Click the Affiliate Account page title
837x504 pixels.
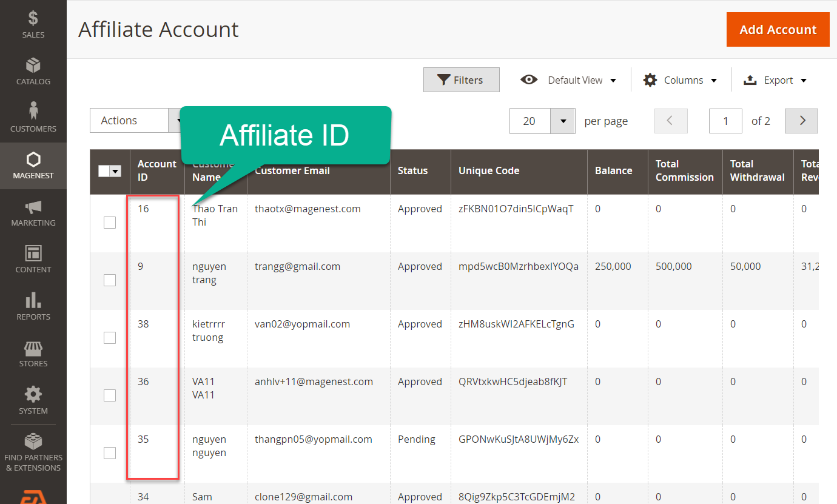(159, 30)
